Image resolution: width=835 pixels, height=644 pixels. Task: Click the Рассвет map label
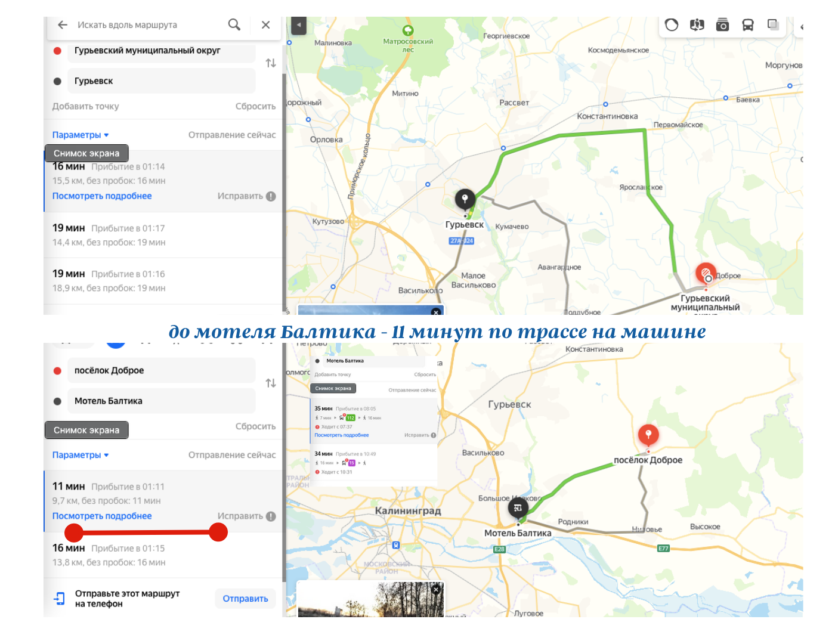(x=514, y=103)
